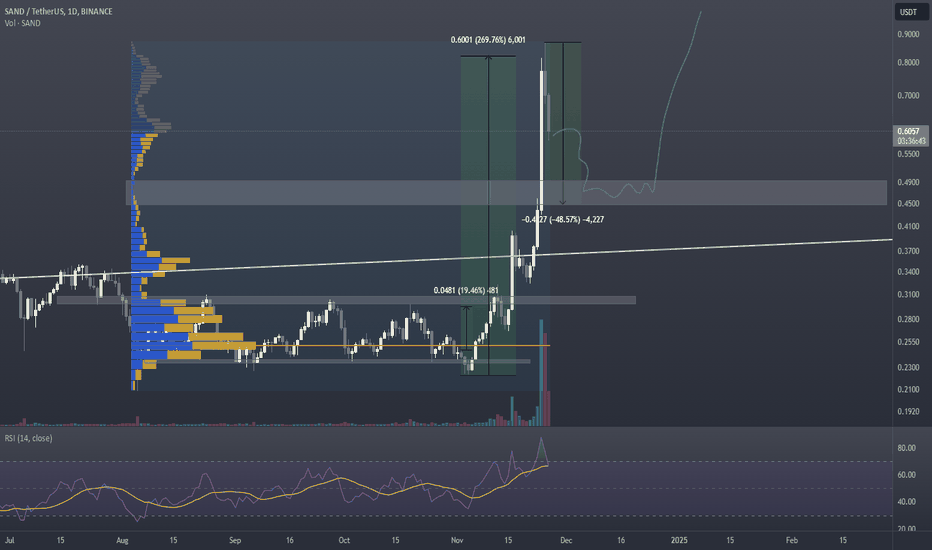Viewport: 932px width, 550px height.
Task: Click the RSI 40.00 scale label
Action: click(906, 502)
